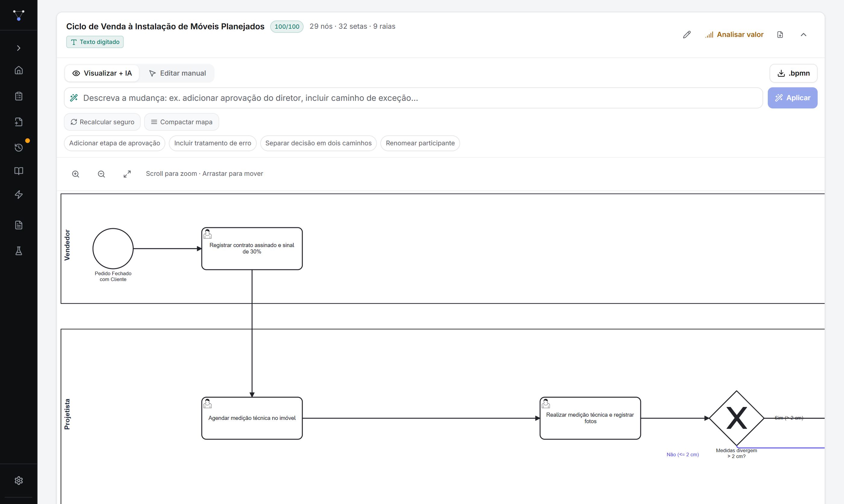Select the Registrar contrato assinado task
Viewport: 844px width, 504px height.
click(x=252, y=249)
